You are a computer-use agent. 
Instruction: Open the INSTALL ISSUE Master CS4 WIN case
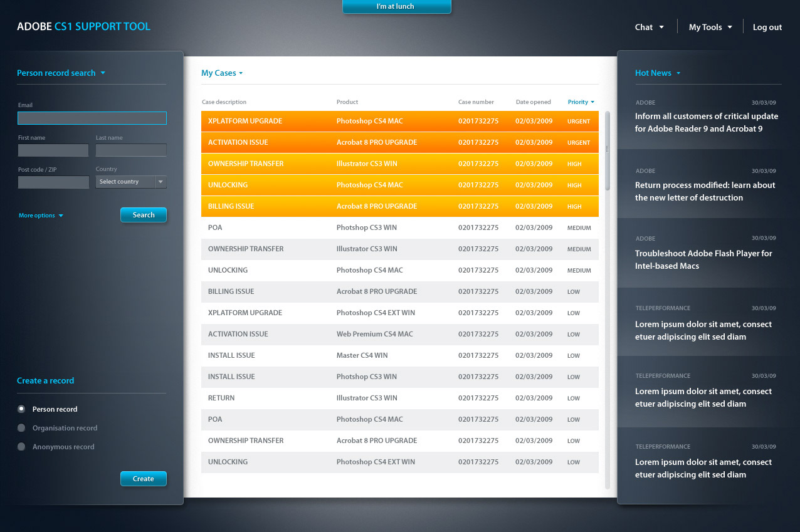(x=400, y=355)
